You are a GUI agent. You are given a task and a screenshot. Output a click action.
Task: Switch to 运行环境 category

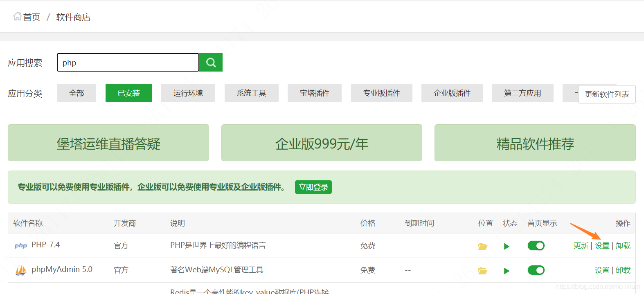point(188,93)
